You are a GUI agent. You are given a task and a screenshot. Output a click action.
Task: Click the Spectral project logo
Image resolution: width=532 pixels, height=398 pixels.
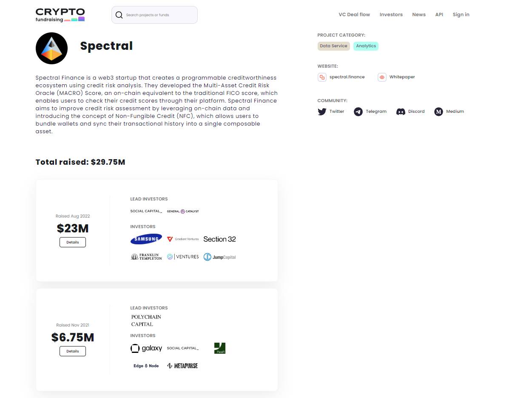click(x=51, y=48)
